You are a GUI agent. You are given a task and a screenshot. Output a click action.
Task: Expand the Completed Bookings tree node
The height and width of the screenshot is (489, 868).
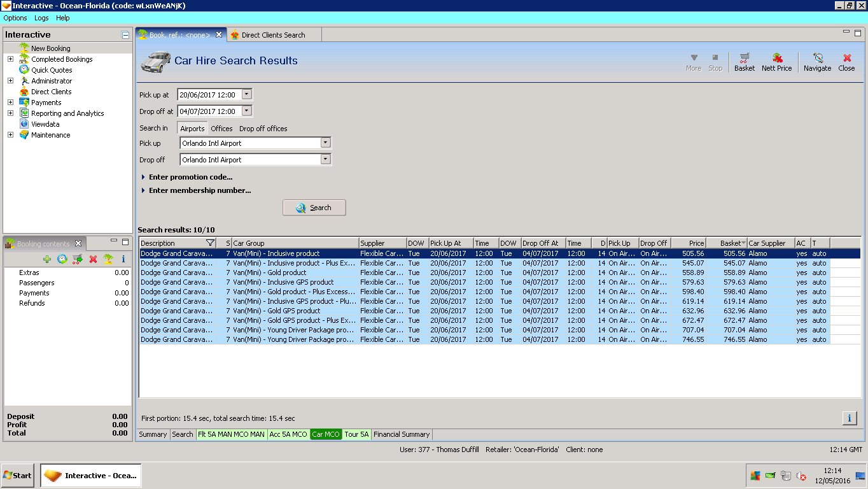click(10, 59)
